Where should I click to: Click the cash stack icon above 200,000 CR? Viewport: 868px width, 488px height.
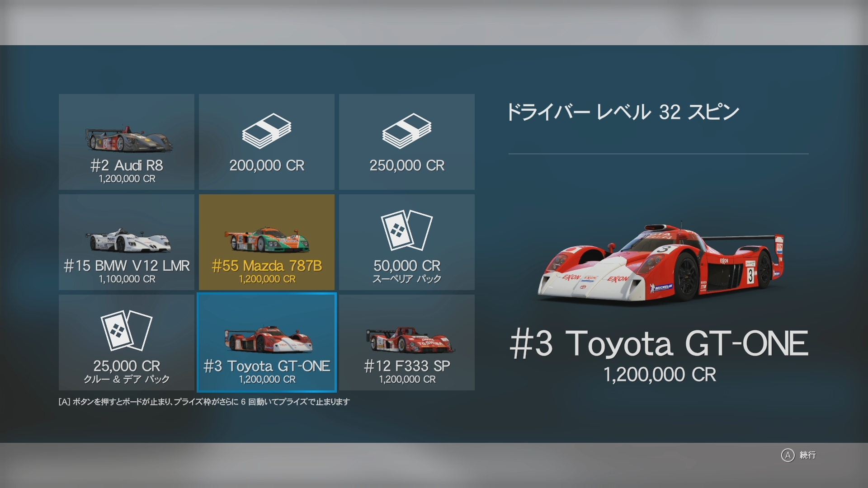coord(267,131)
